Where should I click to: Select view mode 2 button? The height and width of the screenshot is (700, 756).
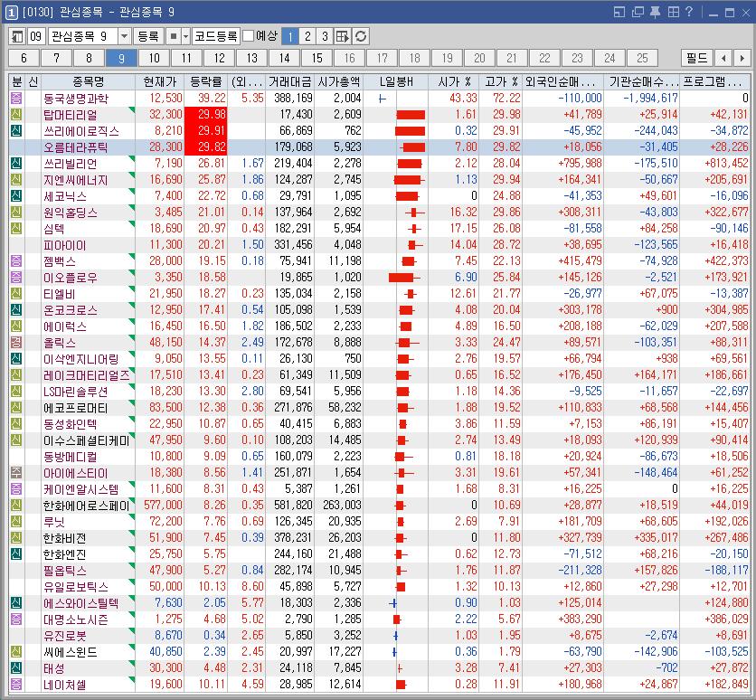pos(307,36)
